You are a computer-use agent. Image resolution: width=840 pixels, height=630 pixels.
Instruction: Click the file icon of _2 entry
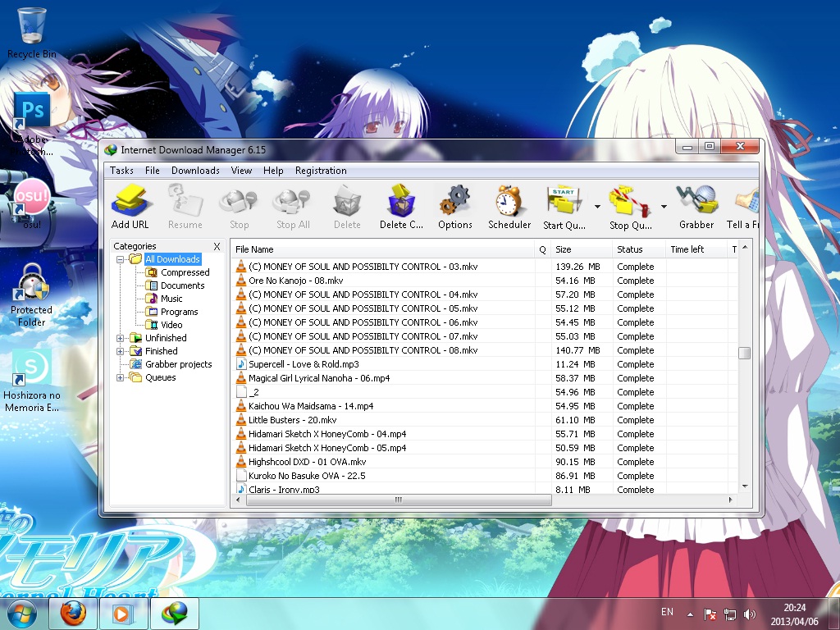tap(241, 392)
